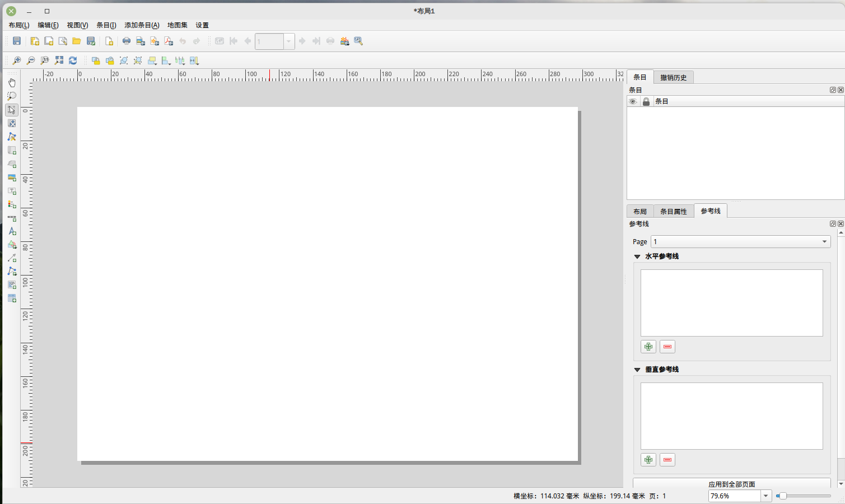Screen dimensions: 845x504
Task: Click the Zoom to full extent icon
Action: click(59, 60)
